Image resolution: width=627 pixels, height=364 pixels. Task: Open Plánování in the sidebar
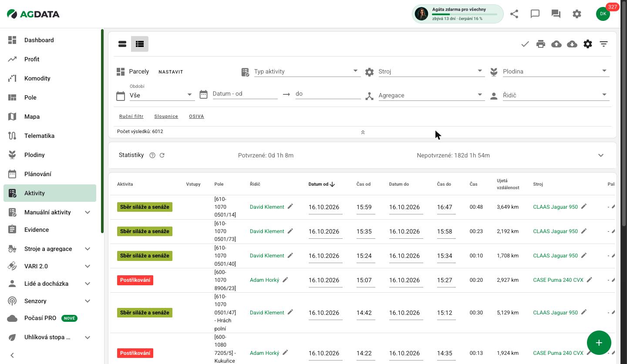[50, 174]
